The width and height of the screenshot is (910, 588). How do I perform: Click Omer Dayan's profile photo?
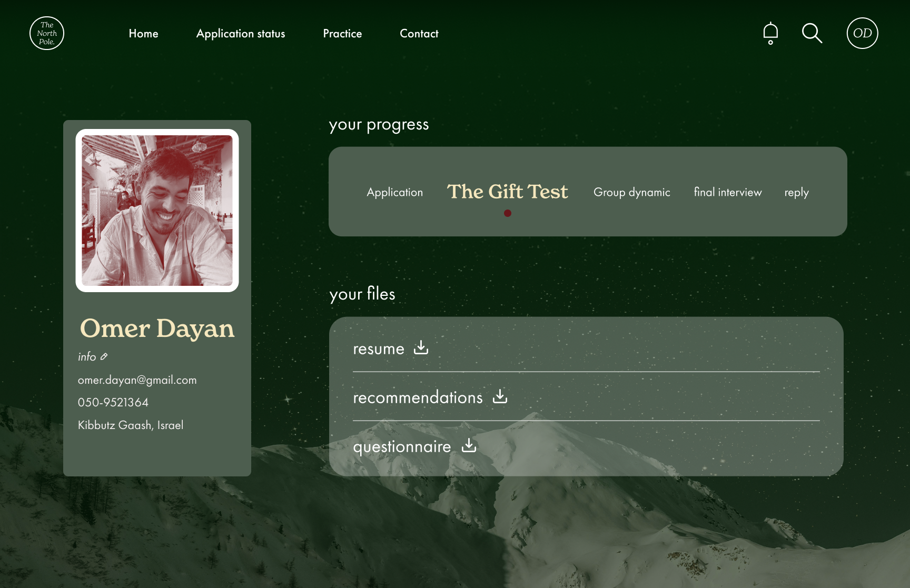(157, 211)
